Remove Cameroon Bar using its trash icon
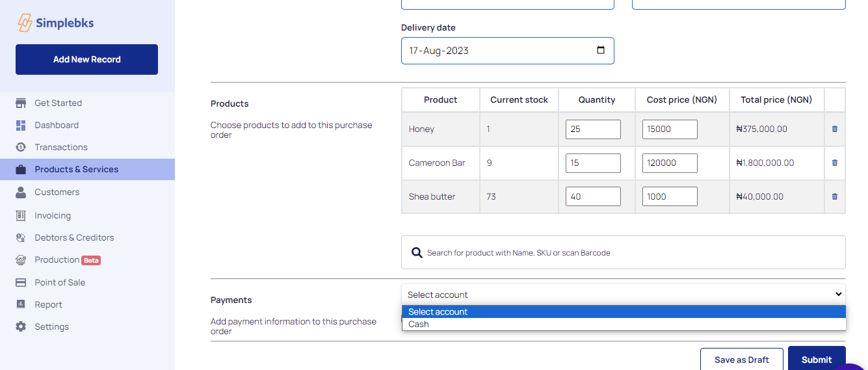The height and width of the screenshot is (370, 868). coord(835,163)
